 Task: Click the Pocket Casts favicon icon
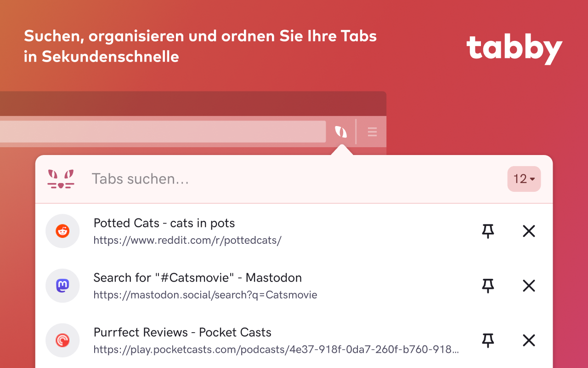(62, 340)
